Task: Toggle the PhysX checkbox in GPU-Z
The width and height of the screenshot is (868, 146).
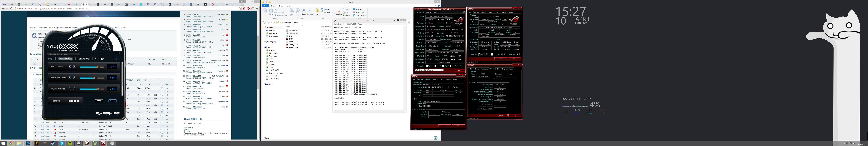Action: (443, 66)
